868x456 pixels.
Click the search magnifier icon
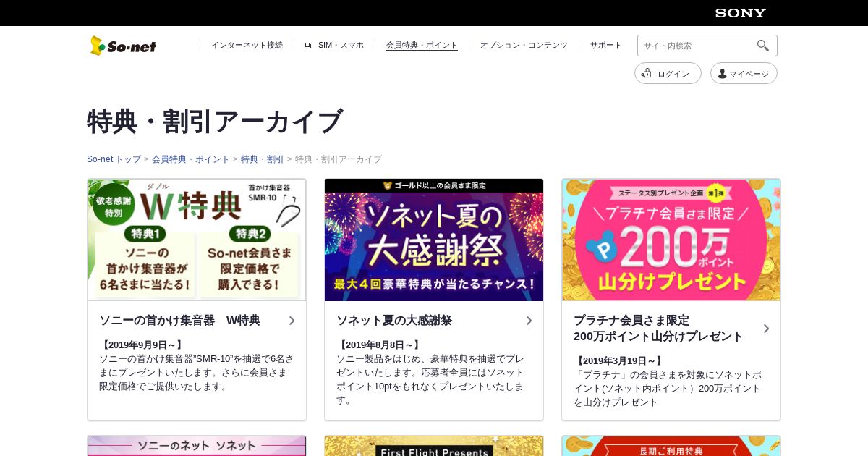[763, 46]
